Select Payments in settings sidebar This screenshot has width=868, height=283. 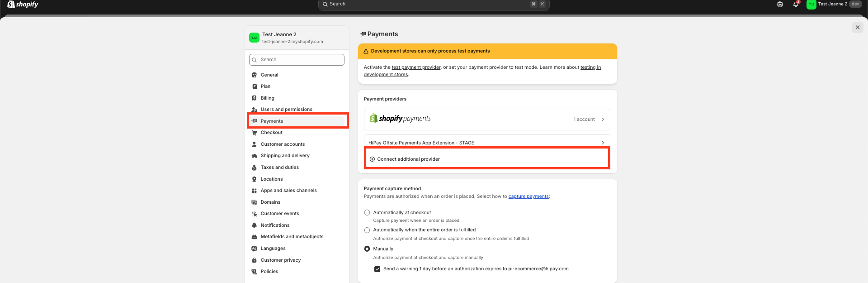[x=298, y=121]
